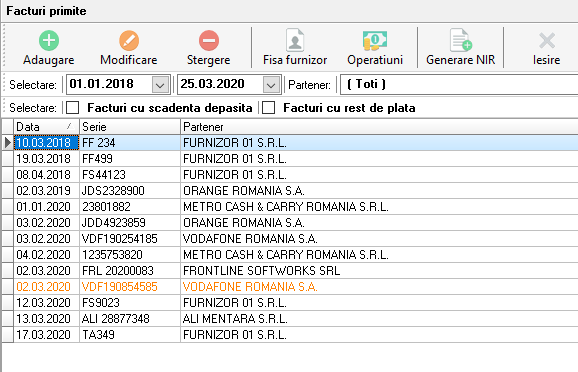This screenshot has height=372, width=578.
Task: Expand the 25.03.2020 end date dropdown
Action: pos(271,85)
